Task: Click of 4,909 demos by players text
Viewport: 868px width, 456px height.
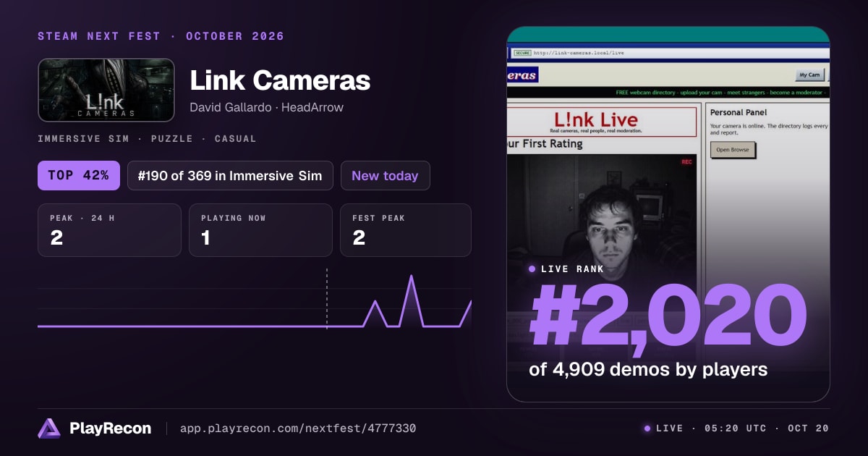Action: (x=648, y=369)
